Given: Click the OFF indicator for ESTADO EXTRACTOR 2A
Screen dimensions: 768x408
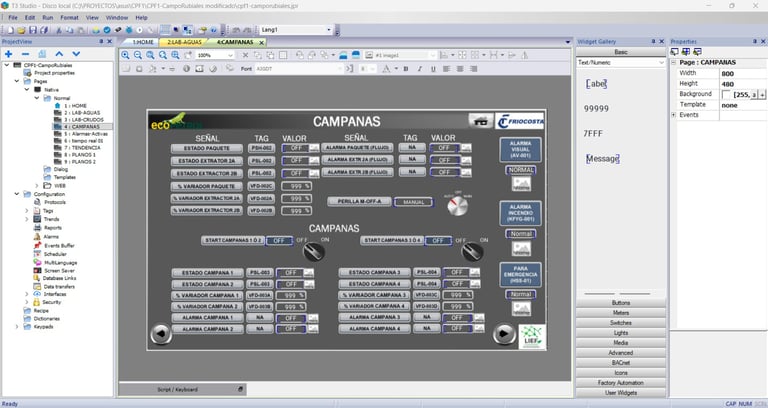Looking at the screenshot, I should pos(296,161).
